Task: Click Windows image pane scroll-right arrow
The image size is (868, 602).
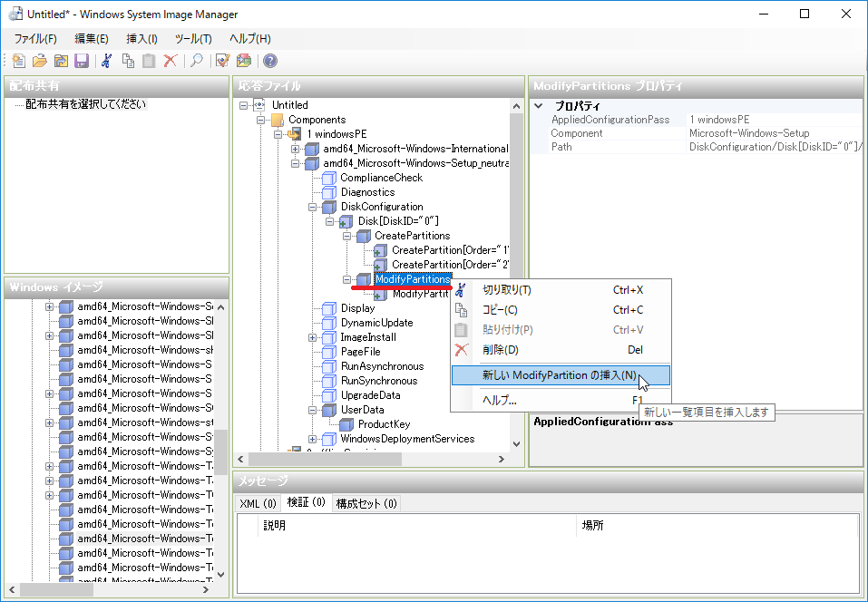Action: [x=206, y=590]
